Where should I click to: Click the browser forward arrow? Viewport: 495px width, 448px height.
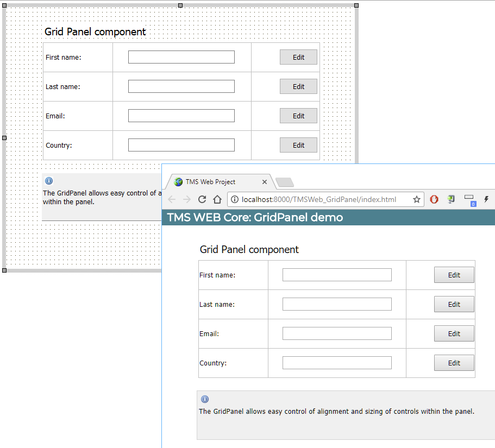pyautogui.click(x=187, y=199)
